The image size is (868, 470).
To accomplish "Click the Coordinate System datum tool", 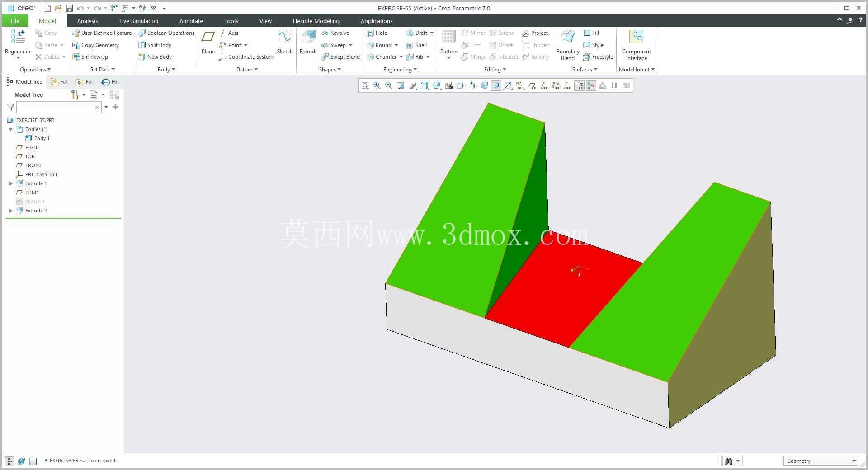I will click(246, 57).
